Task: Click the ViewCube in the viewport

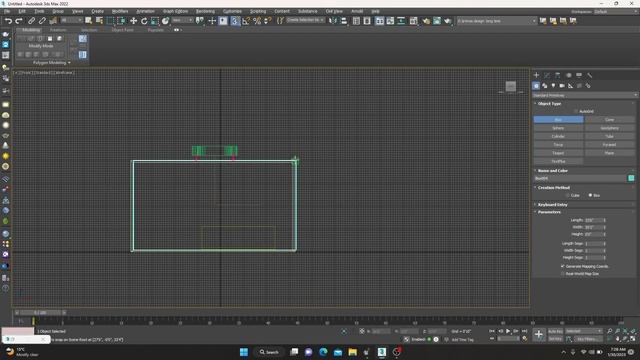Action: 511,86
